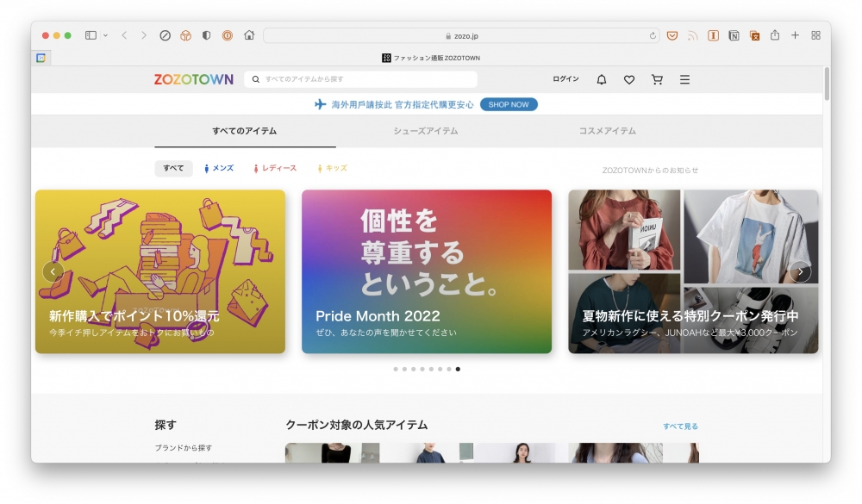The width and height of the screenshot is (862, 504).
Task: Open the orange circular password extension icon
Action: [227, 35]
